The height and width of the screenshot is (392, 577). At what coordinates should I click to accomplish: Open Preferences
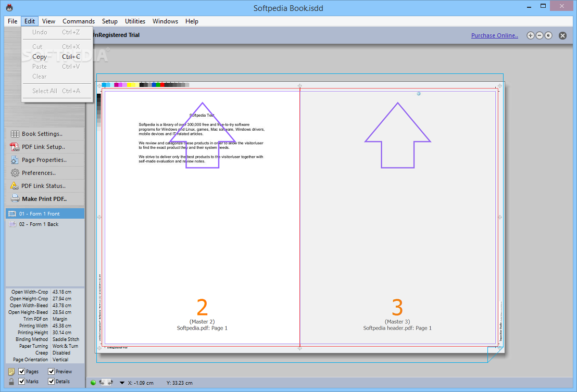(45, 172)
